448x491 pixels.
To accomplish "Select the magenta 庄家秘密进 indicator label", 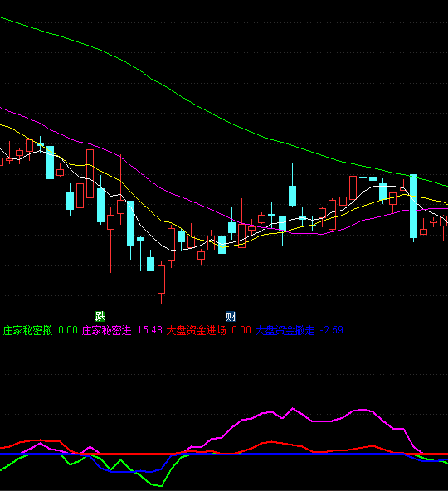I will click(122, 330).
